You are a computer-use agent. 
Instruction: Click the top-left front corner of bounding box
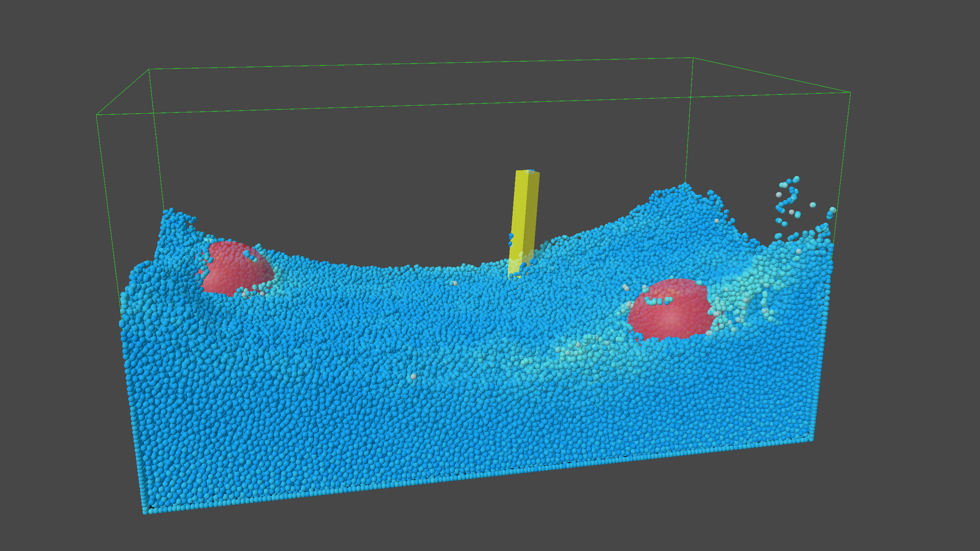click(96, 114)
